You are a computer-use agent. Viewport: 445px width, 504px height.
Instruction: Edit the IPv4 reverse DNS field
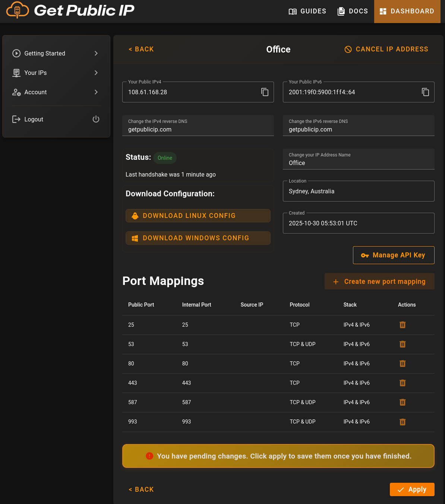click(x=198, y=130)
